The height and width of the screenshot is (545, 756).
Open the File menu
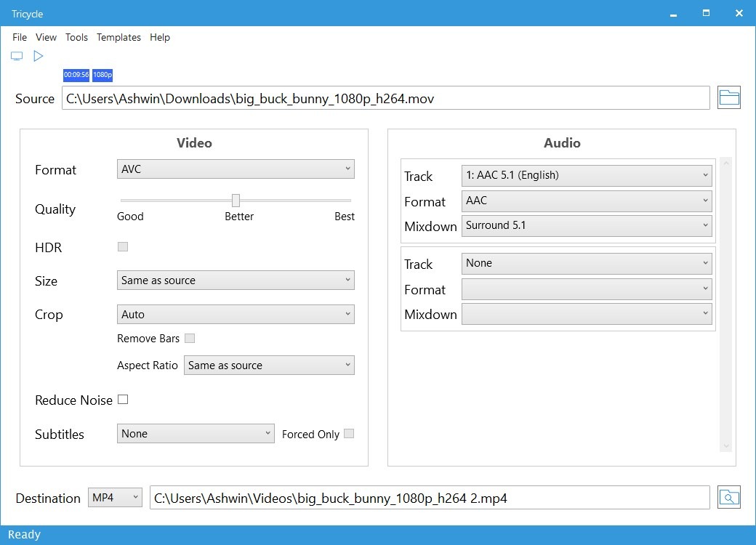(20, 37)
